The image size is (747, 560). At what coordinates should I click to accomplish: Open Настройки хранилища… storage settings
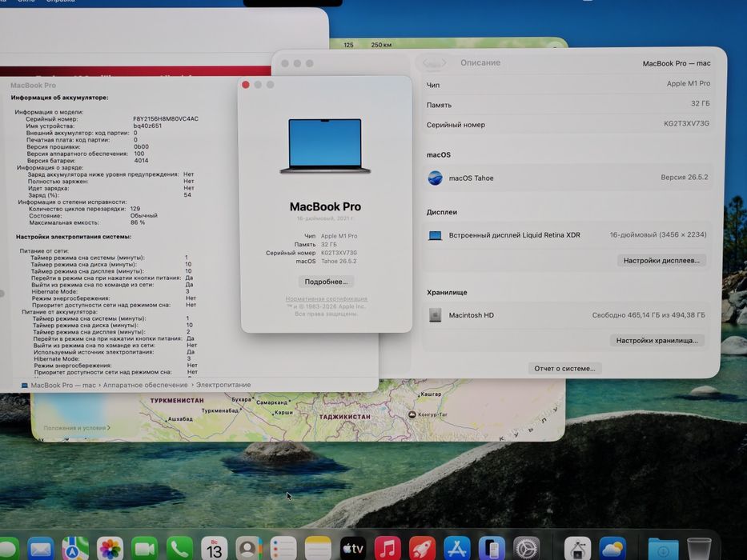pyautogui.click(x=657, y=341)
